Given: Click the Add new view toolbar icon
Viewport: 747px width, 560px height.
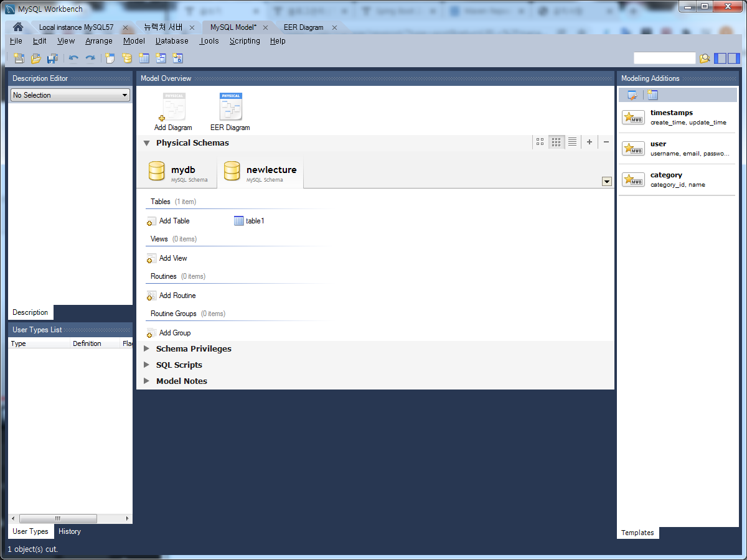Looking at the screenshot, I should coord(161,58).
